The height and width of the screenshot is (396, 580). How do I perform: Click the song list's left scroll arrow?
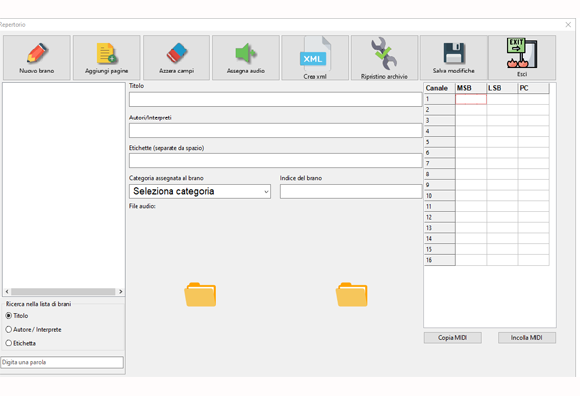[x=7, y=292]
